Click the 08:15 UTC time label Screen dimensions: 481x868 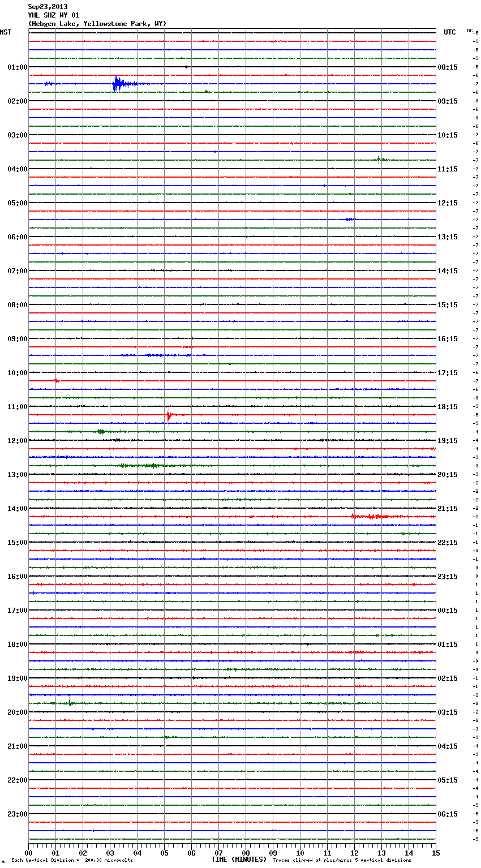pos(448,67)
